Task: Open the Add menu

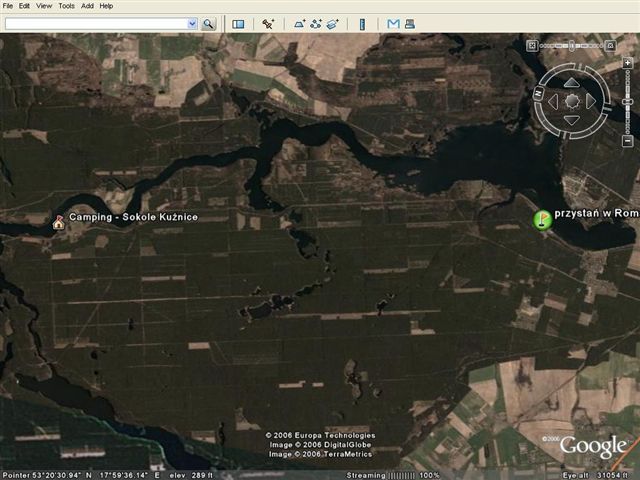Action: tap(88, 6)
